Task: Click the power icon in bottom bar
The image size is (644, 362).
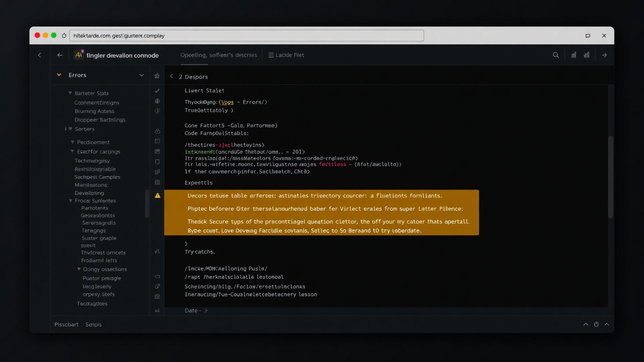Action: click(596, 324)
